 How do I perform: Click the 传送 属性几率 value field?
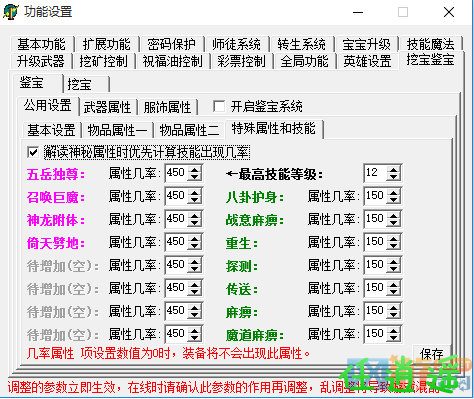(x=375, y=288)
